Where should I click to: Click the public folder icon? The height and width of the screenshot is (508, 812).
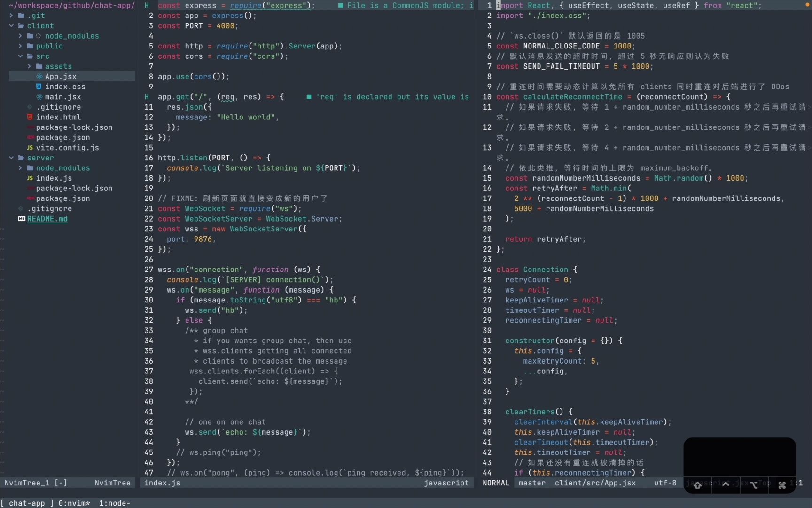[x=30, y=46]
